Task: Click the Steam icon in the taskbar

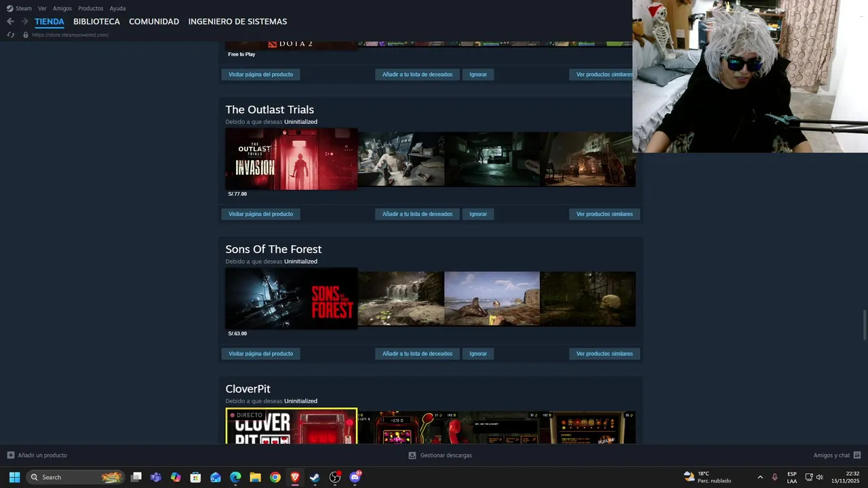Action: click(x=315, y=477)
